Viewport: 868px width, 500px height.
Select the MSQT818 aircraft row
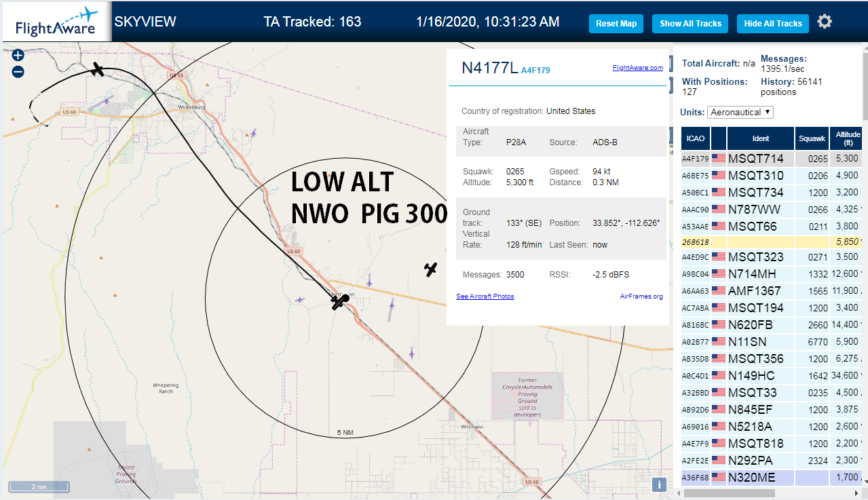[772, 444]
